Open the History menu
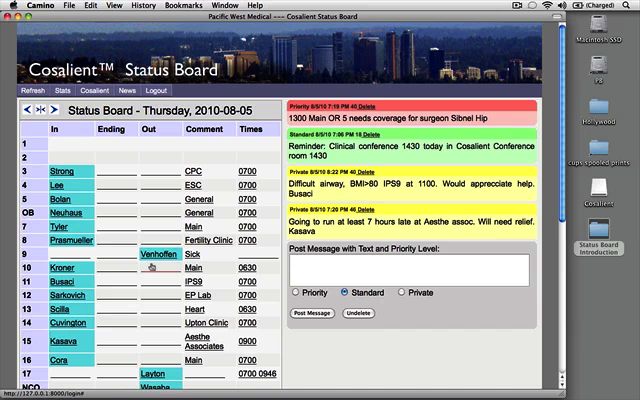The width and height of the screenshot is (640, 400). tap(143, 5)
